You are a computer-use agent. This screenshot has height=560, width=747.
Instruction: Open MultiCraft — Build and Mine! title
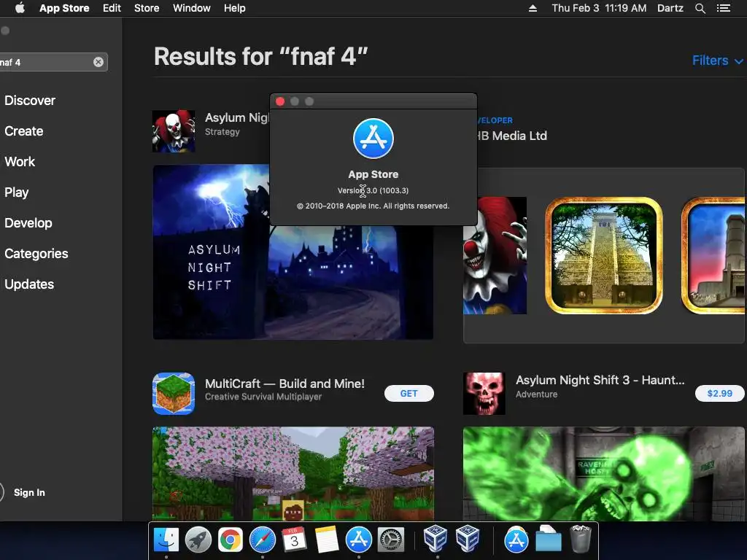coord(285,384)
